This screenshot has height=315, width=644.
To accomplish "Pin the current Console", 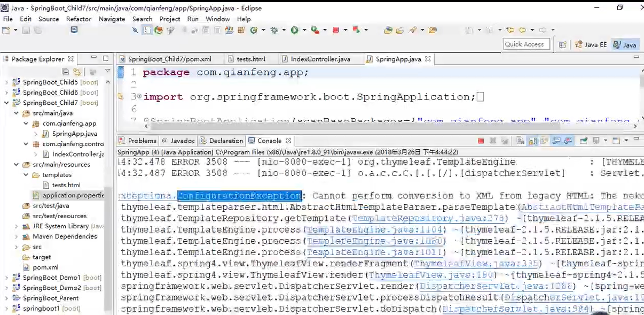I will point(584,141).
